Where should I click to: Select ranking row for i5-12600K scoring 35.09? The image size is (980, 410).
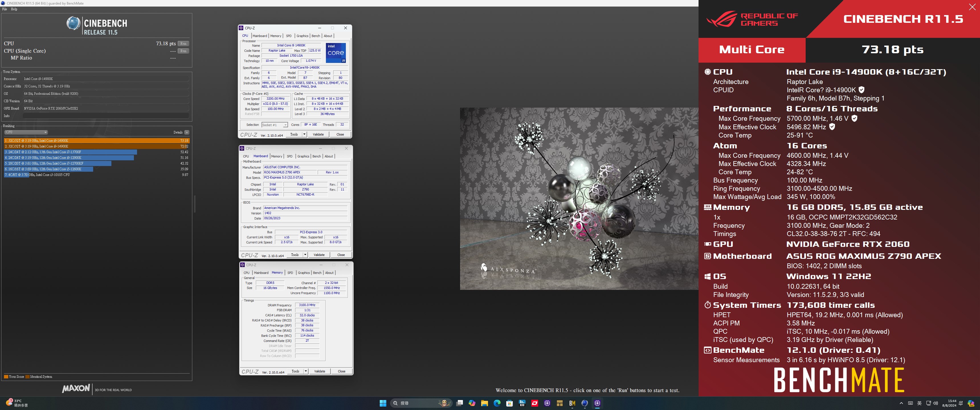click(x=97, y=169)
